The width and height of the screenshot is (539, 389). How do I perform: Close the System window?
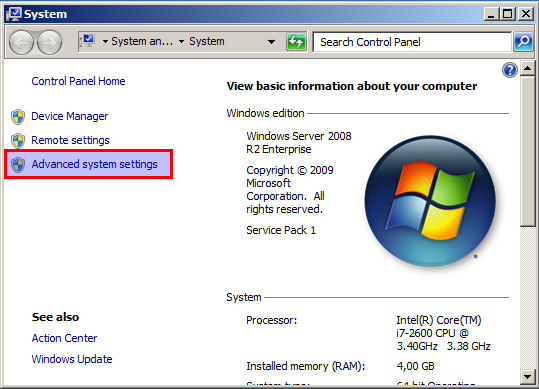coord(526,14)
